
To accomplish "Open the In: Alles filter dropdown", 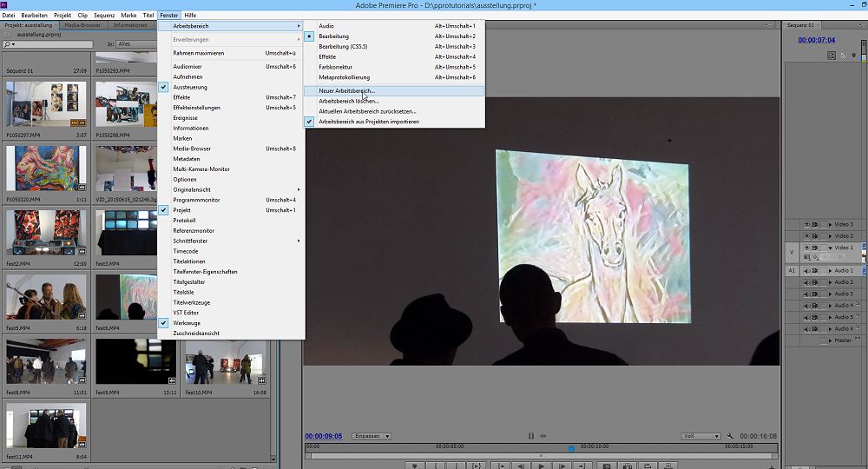I will coord(136,43).
